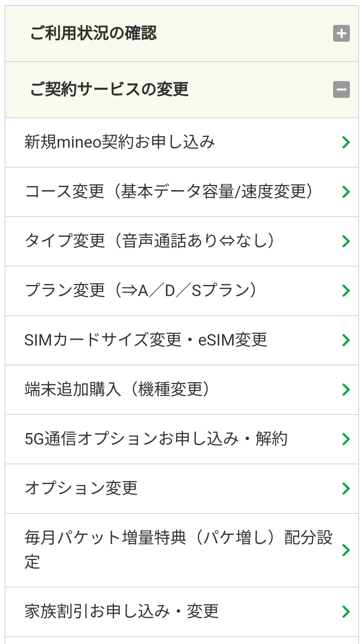Open 5G通信オプションお申し込み・解約
This screenshot has width=363, height=644.
156,439
